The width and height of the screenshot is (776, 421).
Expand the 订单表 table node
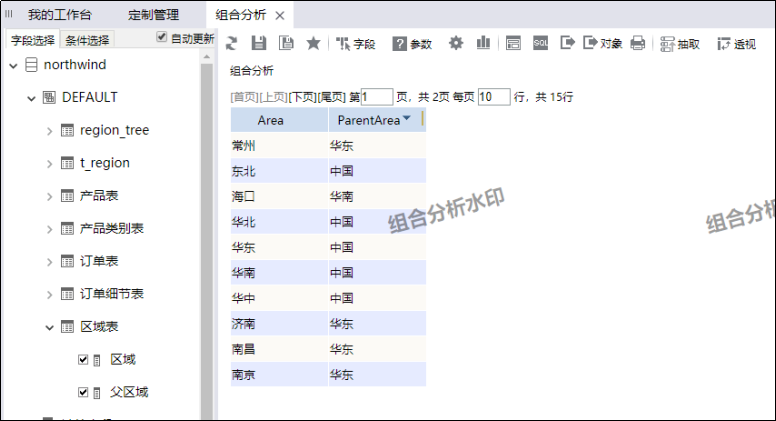49,262
